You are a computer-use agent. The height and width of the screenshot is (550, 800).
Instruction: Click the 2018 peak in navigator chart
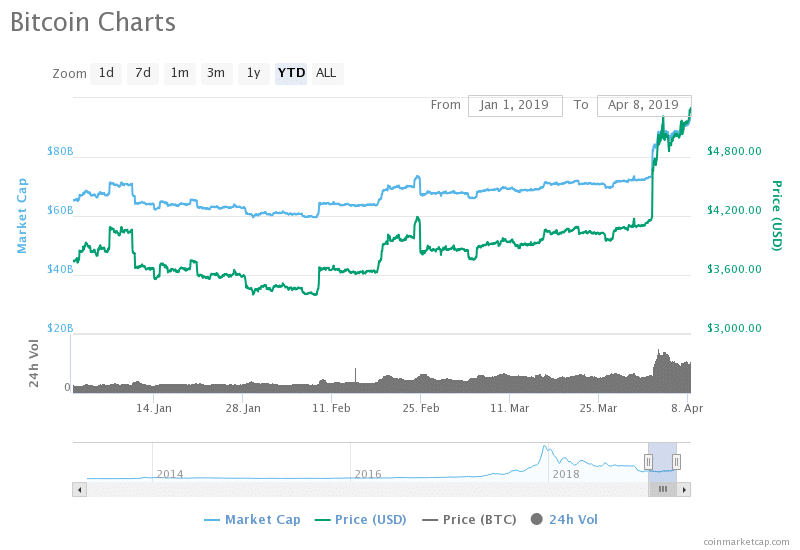[545, 447]
